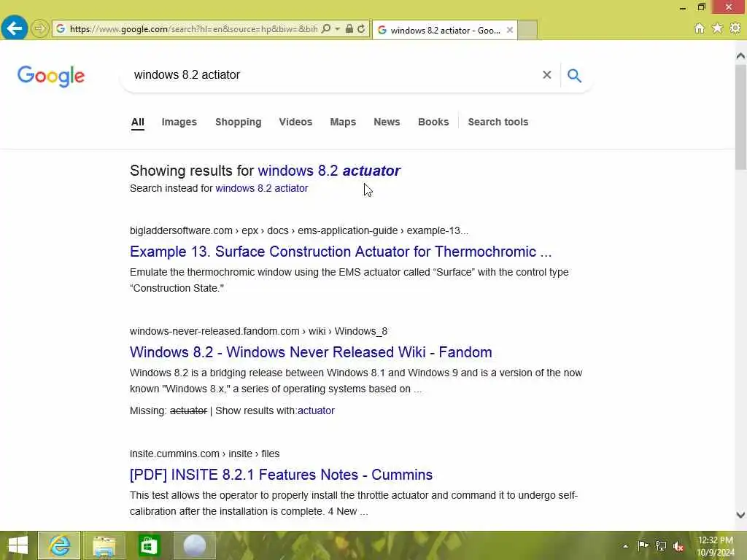
Task: Open File Explorer from the taskbar
Action: tap(104, 545)
